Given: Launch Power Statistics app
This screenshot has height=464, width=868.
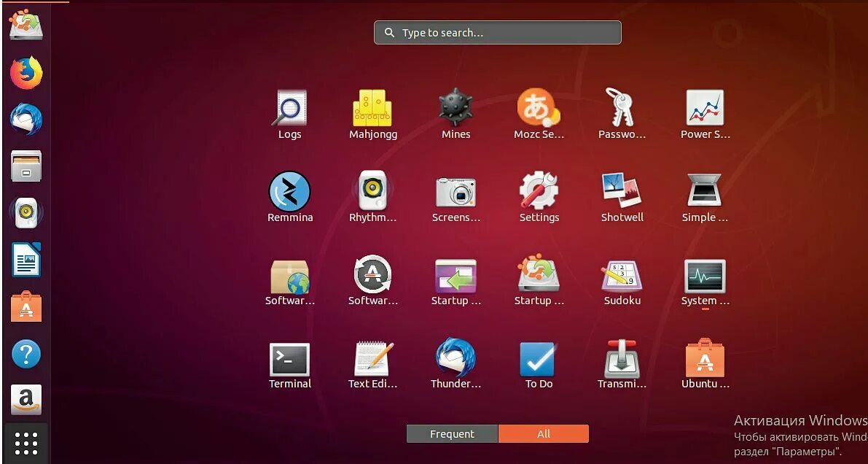Looking at the screenshot, I should pyautogui.click(x=705, y=115).
